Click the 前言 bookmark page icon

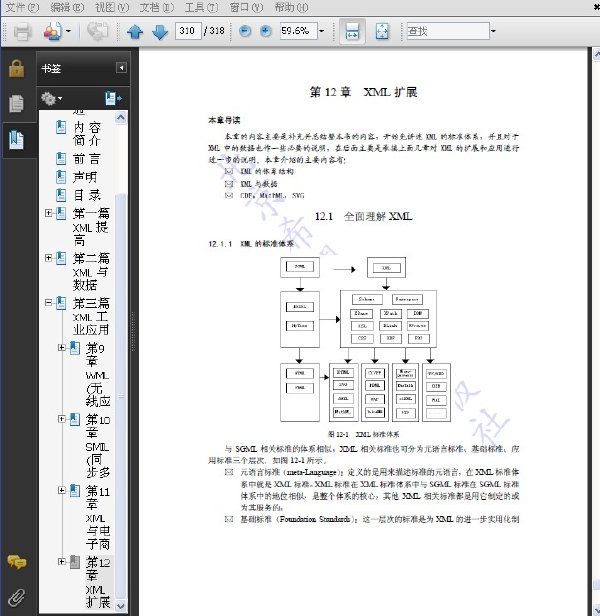[61, 159]
